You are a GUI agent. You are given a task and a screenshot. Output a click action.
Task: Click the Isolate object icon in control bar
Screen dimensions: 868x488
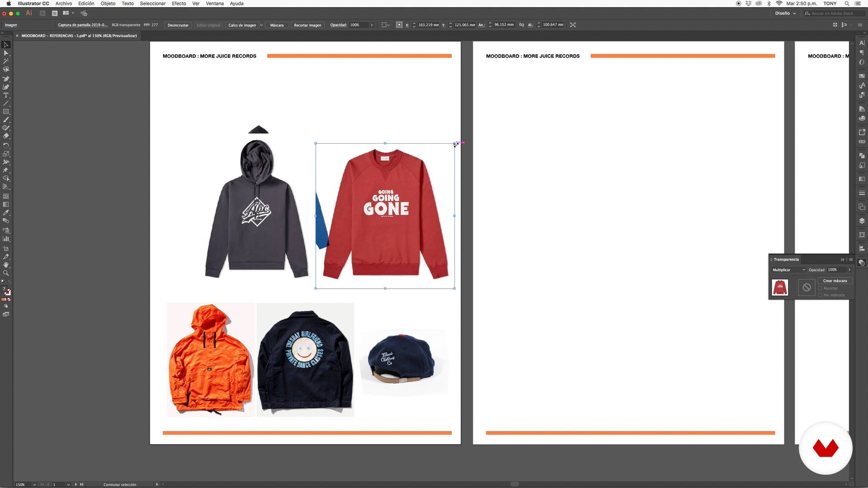click(573, 25)
